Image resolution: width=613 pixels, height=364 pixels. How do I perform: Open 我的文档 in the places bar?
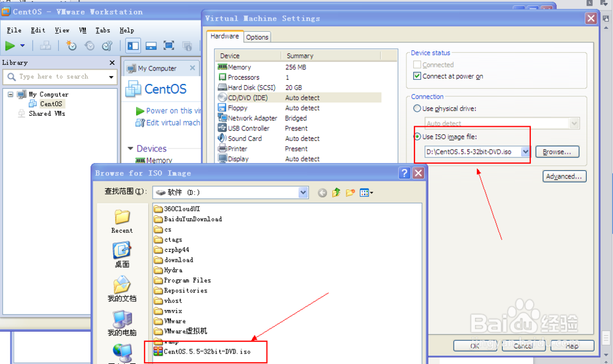[x=122, y=289]
